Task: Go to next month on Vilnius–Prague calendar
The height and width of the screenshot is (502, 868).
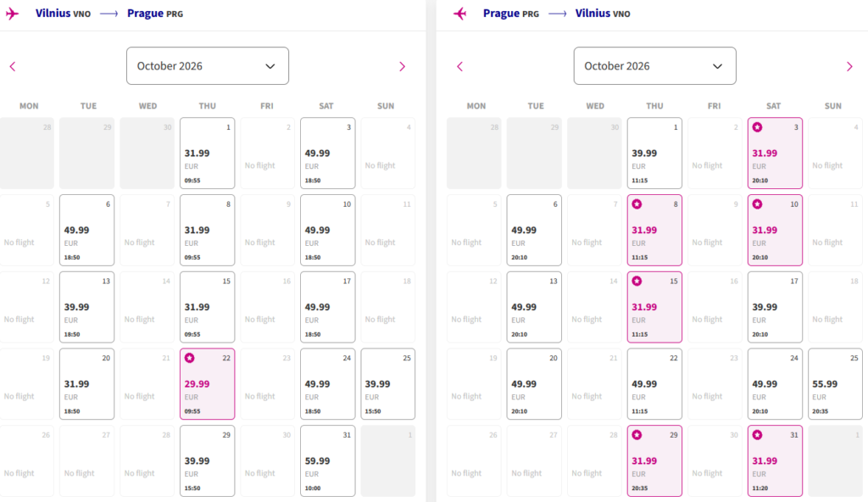Action: [x=402, y=66]
